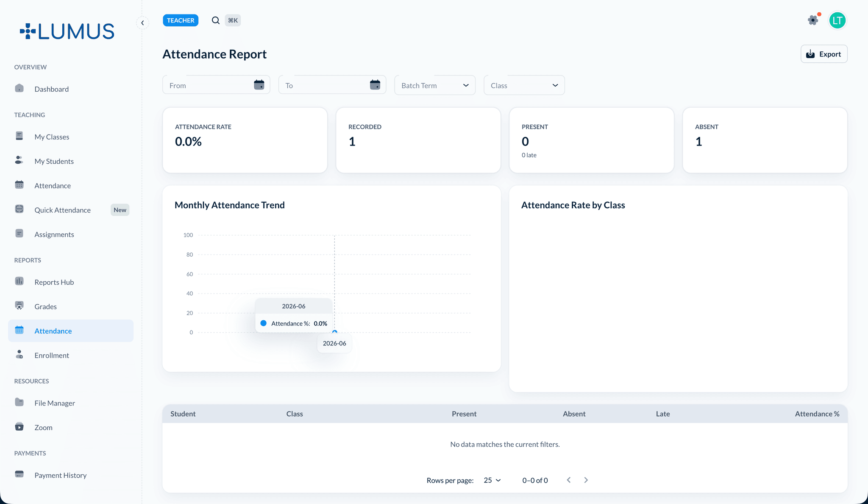Click the Attendance % column header
The height and width of the screenshot is (504, 868).
(817, 414)
